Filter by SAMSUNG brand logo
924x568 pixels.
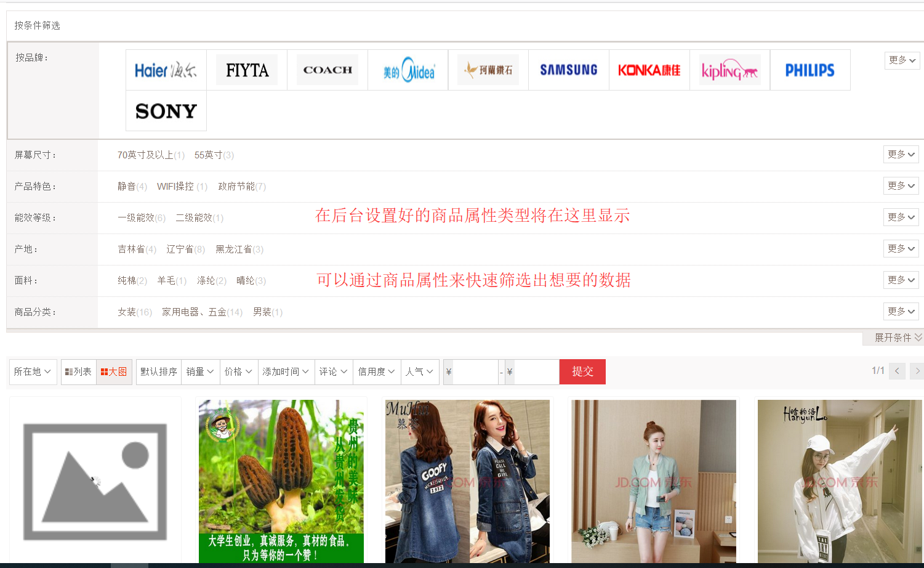pyautogui.click(x=569, y=70)
